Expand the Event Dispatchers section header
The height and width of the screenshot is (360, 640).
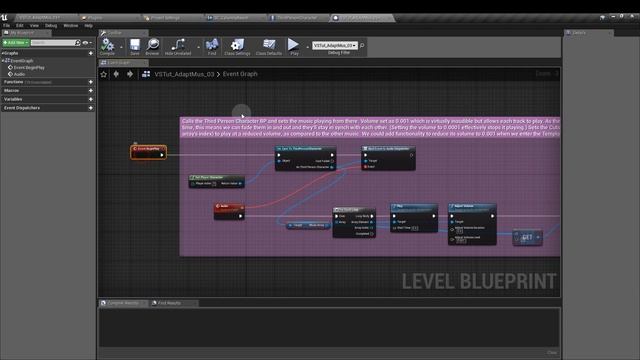pos(48,108)
